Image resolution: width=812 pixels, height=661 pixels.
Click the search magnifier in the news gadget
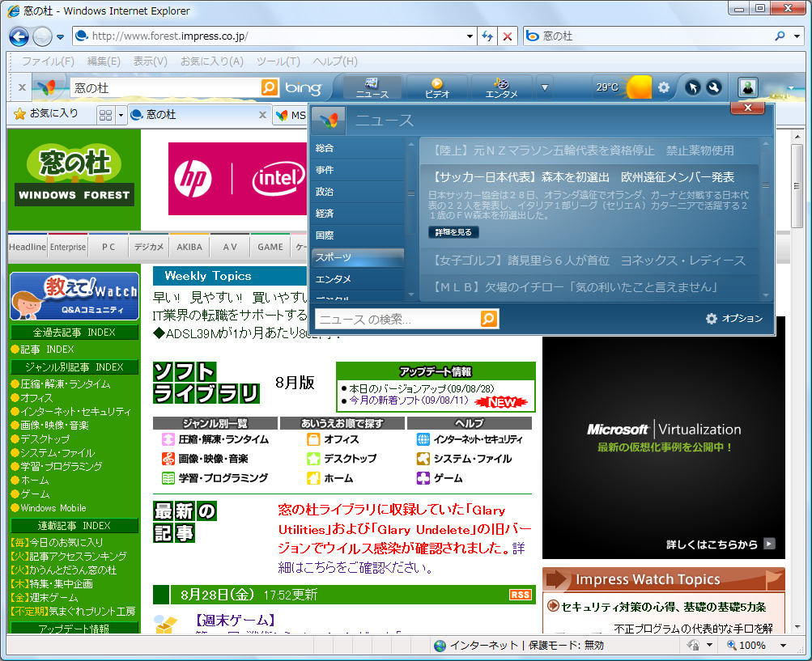click(x=489, y=320)
